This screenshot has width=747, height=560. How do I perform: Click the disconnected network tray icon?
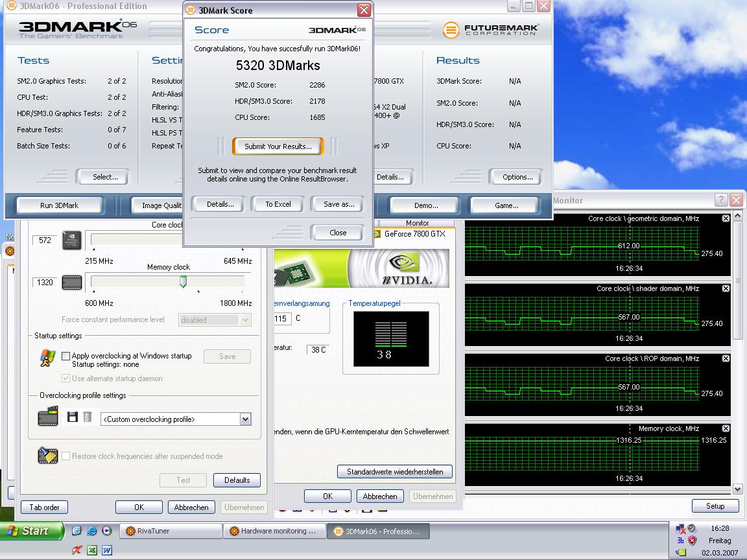(680, 529)
